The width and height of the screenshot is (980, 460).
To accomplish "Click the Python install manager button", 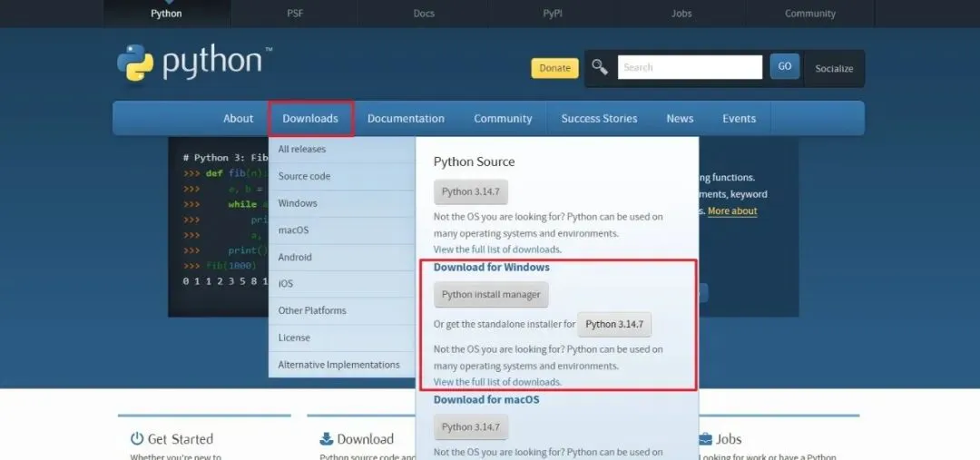I will 491,294.
